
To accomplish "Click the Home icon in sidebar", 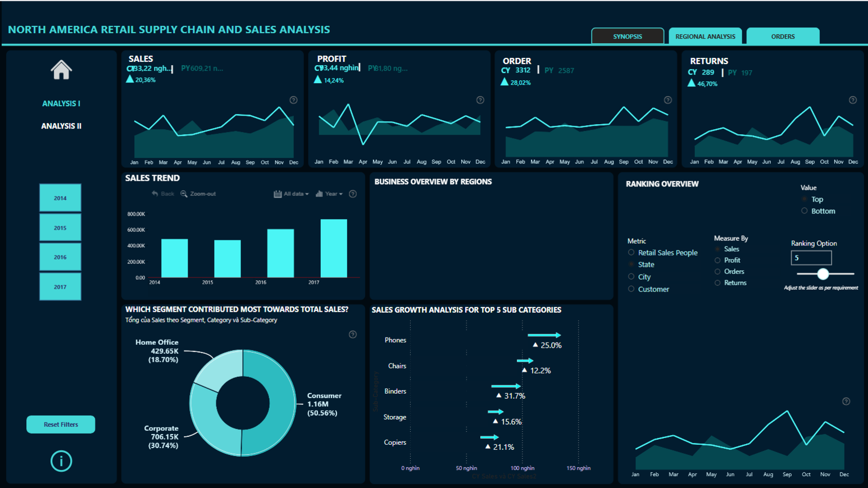I will pyautogui.click(x=61, y=70).
